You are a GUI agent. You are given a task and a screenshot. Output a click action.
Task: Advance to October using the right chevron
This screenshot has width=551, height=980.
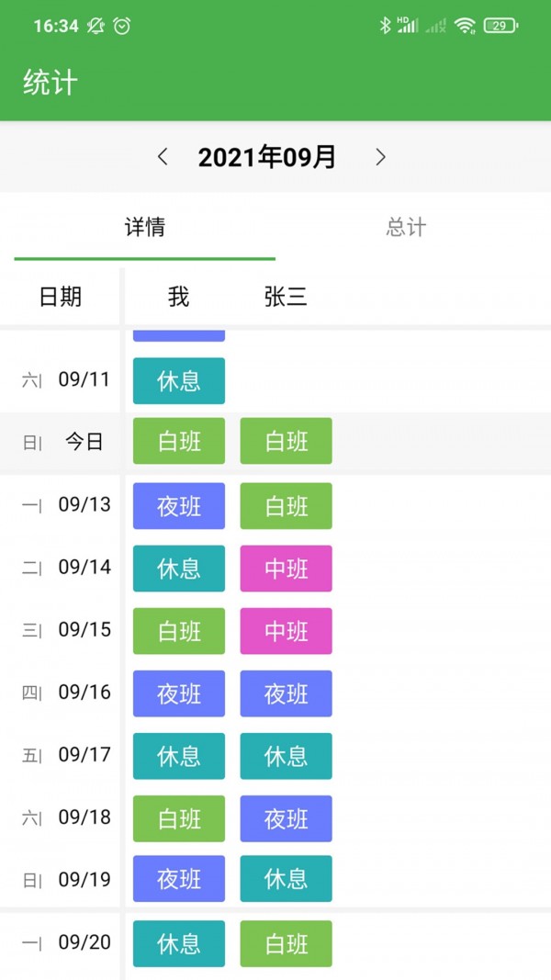pos(380,157)
